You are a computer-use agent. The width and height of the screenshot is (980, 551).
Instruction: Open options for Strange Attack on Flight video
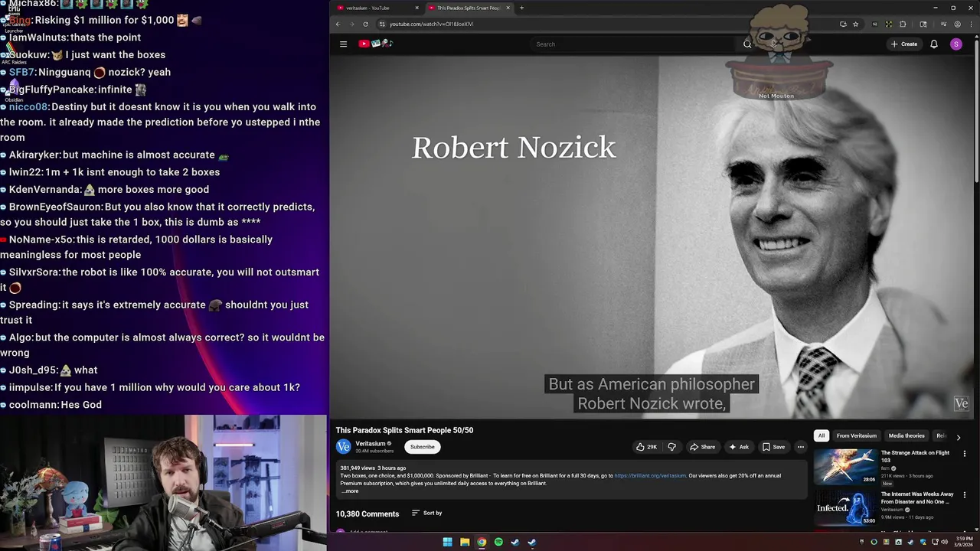tap(965, 454)
